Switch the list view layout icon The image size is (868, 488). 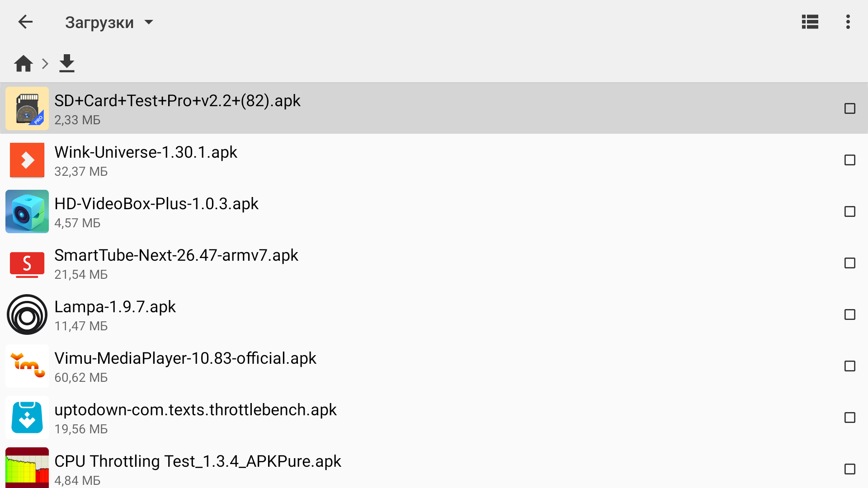[810, 22]
